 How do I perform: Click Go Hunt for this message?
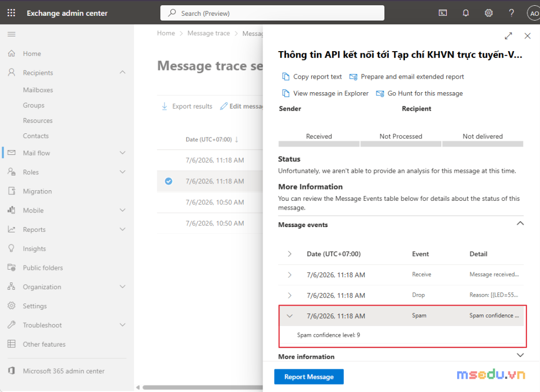(419, 94)
